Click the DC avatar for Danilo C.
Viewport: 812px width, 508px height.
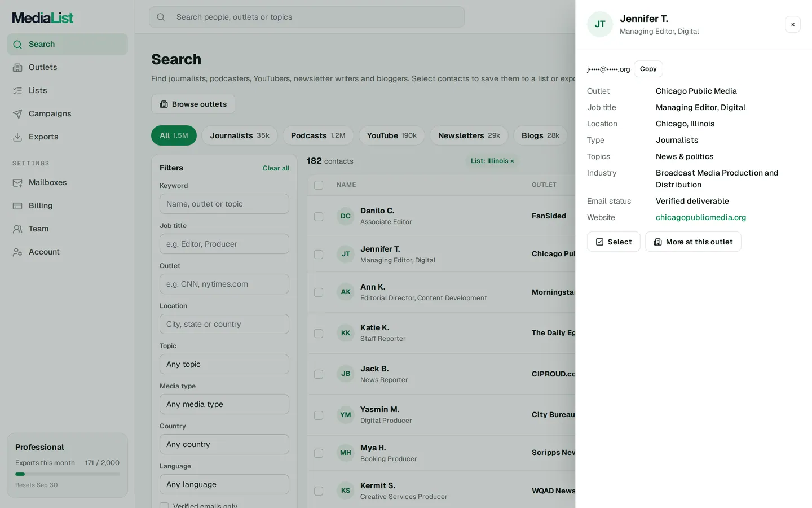[346, 216]
